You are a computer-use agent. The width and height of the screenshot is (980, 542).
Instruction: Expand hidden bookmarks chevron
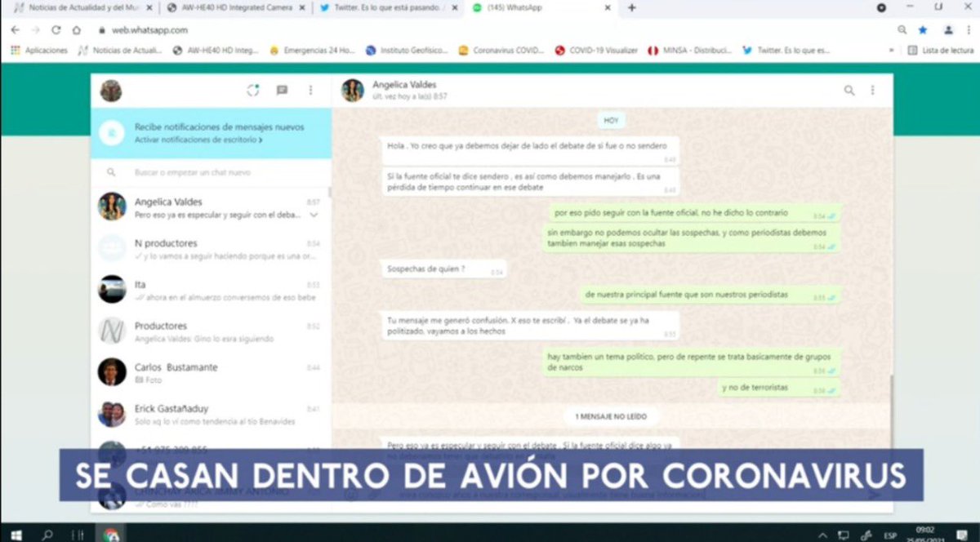pos(891,50)
